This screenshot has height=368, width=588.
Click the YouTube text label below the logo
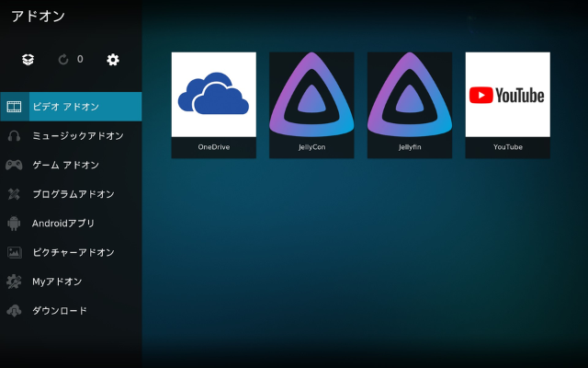[507, 147]
